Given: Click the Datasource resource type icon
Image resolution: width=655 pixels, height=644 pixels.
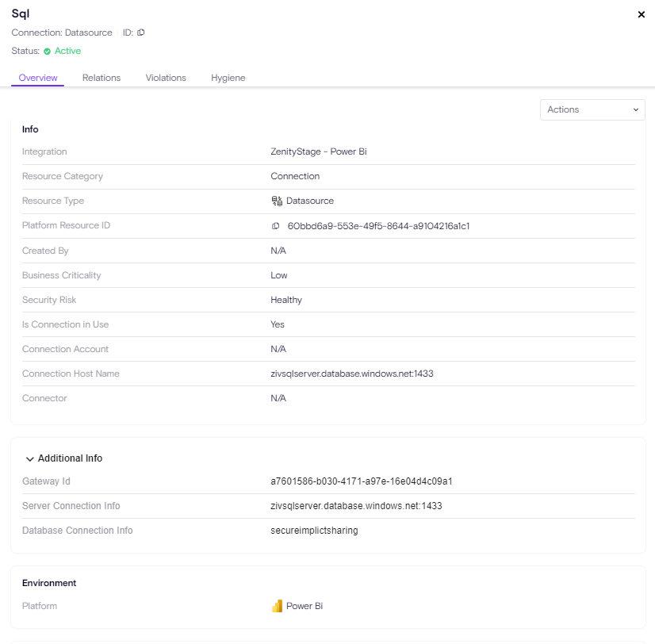Looking at the screenshot, I should [277, 201].
